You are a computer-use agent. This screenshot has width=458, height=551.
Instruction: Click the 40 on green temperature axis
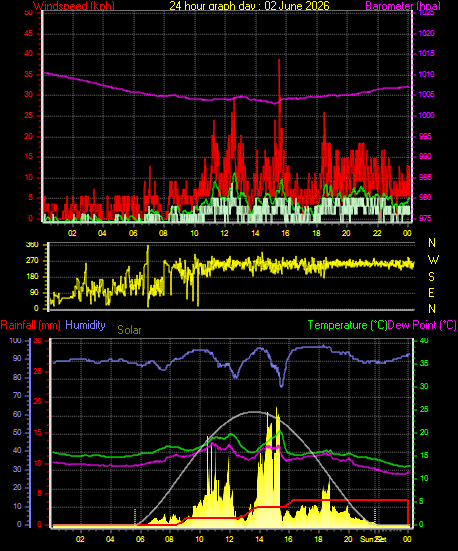pyautogui.click(x=425, y=341)
